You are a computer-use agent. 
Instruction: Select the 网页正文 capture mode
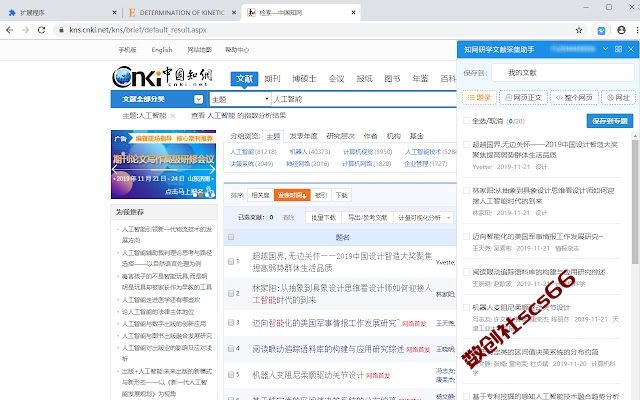click(x=523, y=98)
